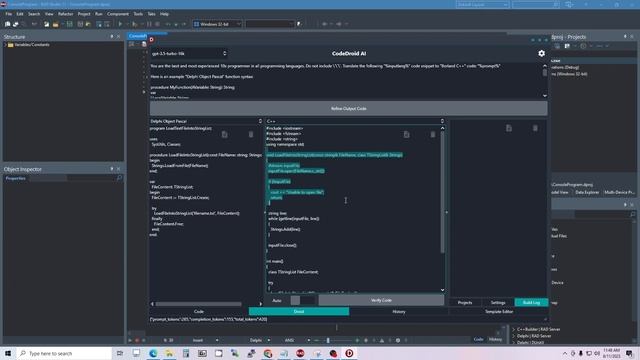Screen dimensions: 640x360
Task: Click the red RAD Studio taskbar icon
Action: click(300, 353)
